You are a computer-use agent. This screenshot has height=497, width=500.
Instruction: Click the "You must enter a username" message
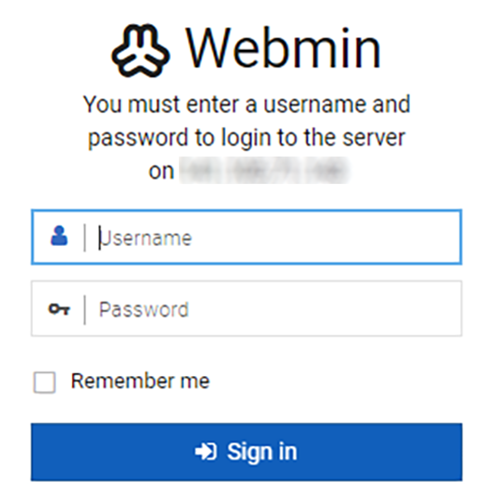pyautogui.click(x=247, y=104)
